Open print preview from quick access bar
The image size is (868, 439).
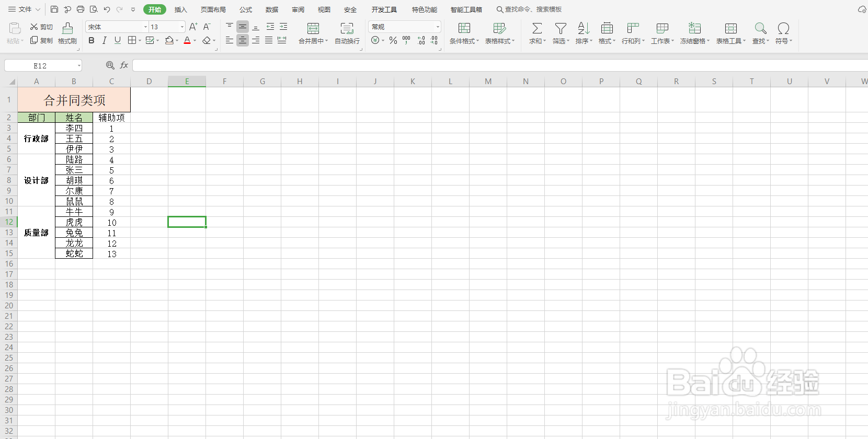point(94,9)
